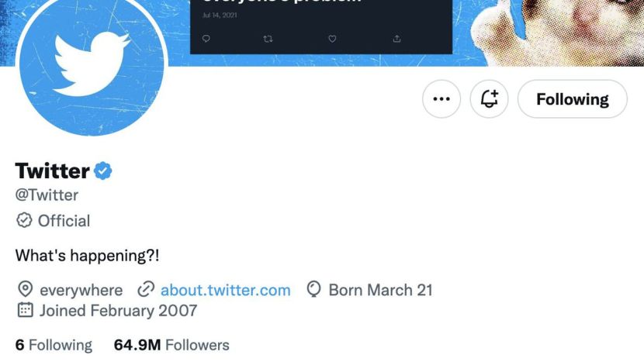The image size is (644, 362).
Task: Click the birthday balloon icon
Action: (x=313, y=289)
